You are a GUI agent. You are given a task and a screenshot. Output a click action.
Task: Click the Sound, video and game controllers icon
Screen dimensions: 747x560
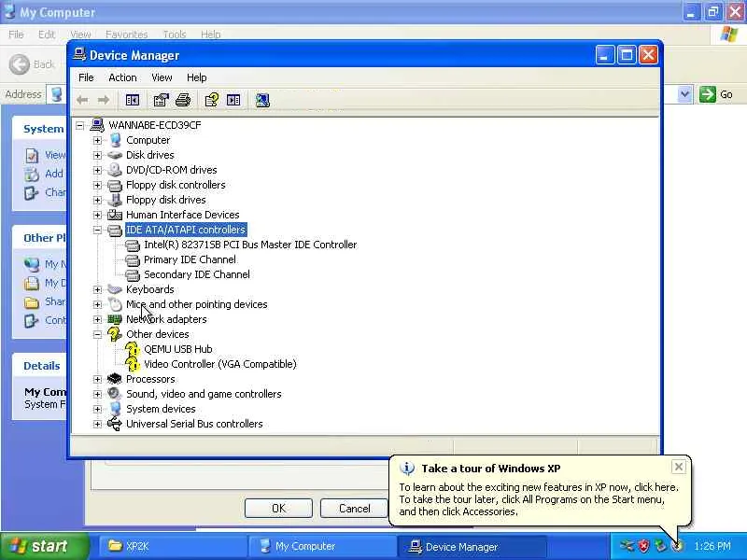pyautogui.click(x=115, y=394)
